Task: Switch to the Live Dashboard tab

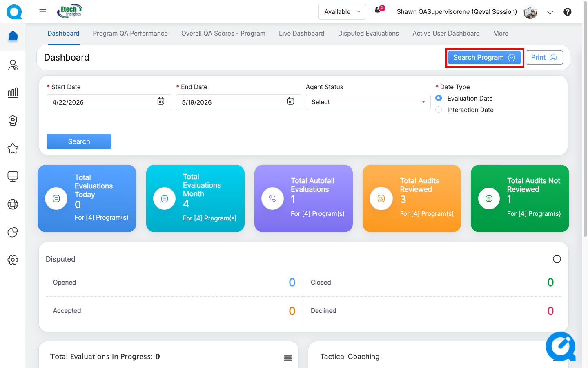Action: click(301, 34)
